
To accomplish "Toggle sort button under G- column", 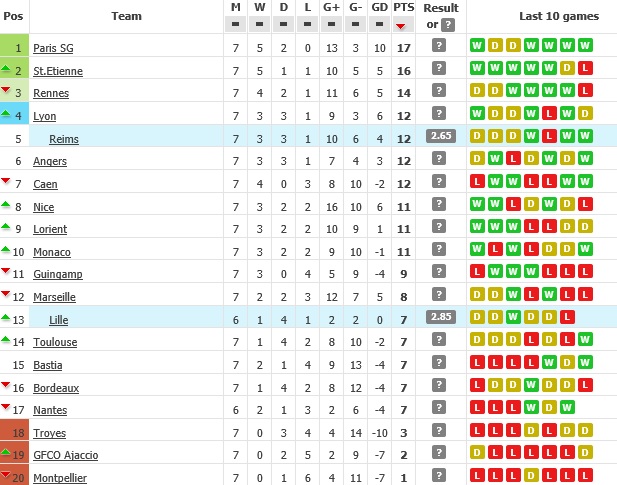I will point(355,24).
